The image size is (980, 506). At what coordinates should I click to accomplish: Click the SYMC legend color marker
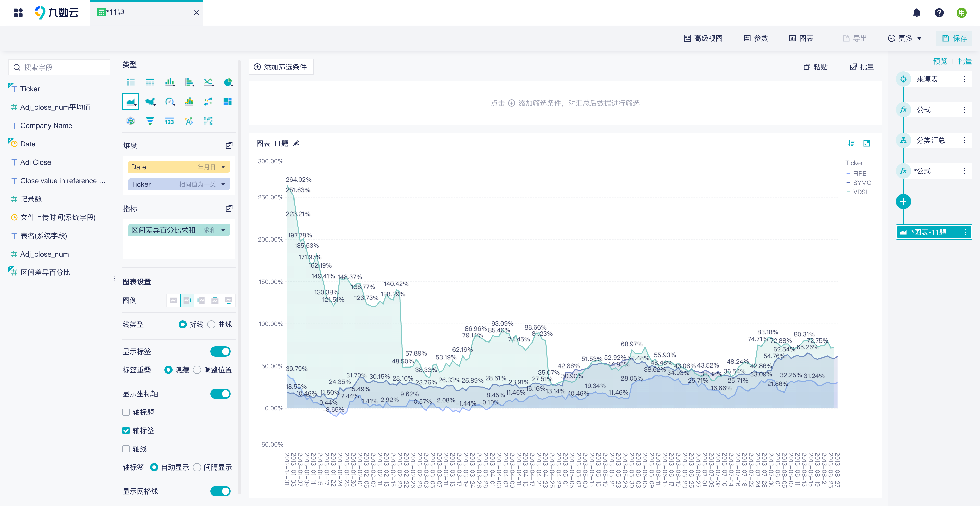click(x=848, y=183)
